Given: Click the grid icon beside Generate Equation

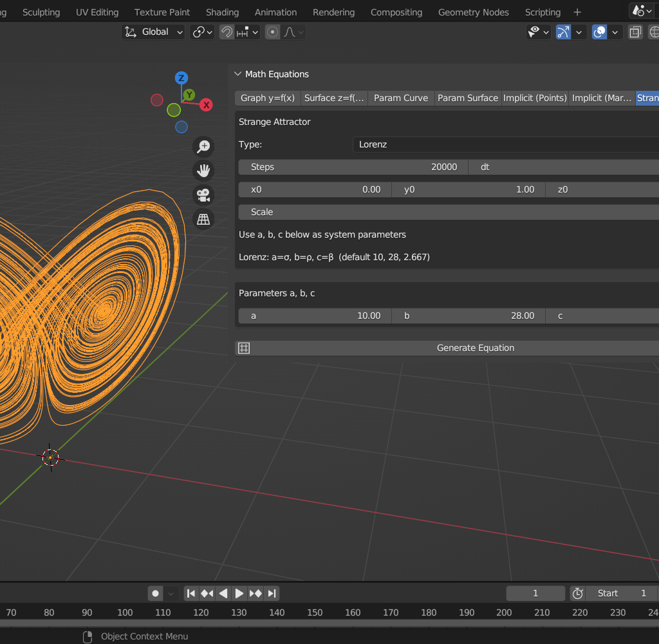Looking at the screenshot, I should click(243, 348).
